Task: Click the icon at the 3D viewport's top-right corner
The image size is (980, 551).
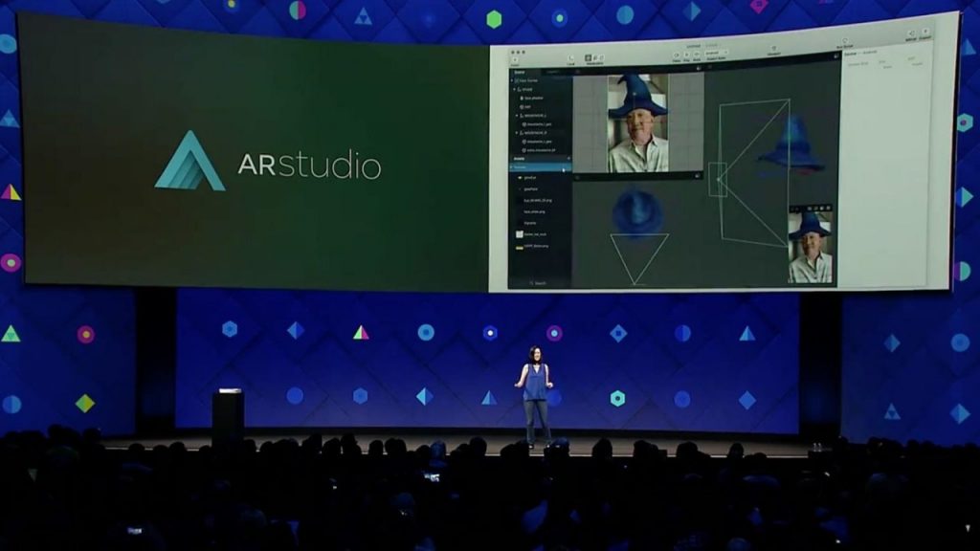Action: point(835,56)
